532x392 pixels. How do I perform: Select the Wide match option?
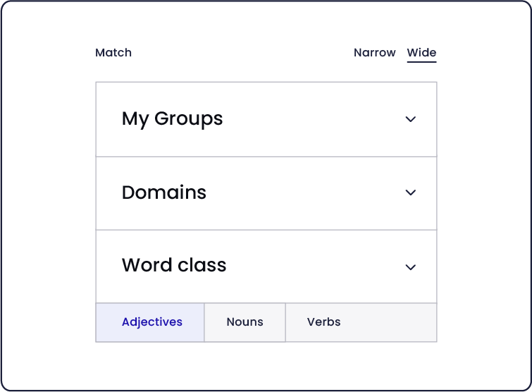click(422, 53)
